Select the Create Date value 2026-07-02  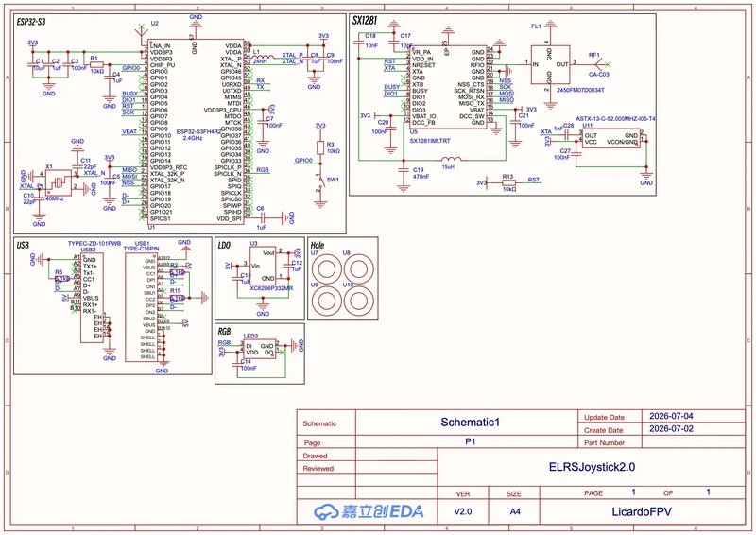[x=671, y=428]
